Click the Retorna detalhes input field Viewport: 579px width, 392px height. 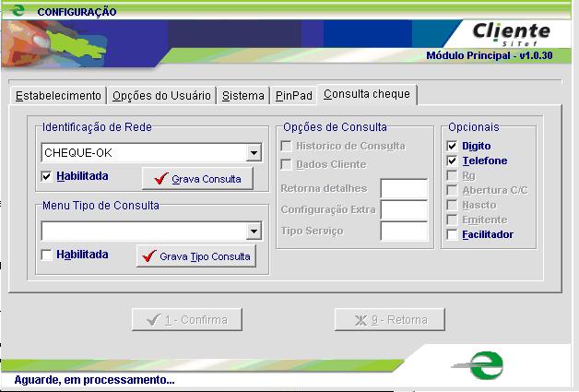(x=404, y=189)
